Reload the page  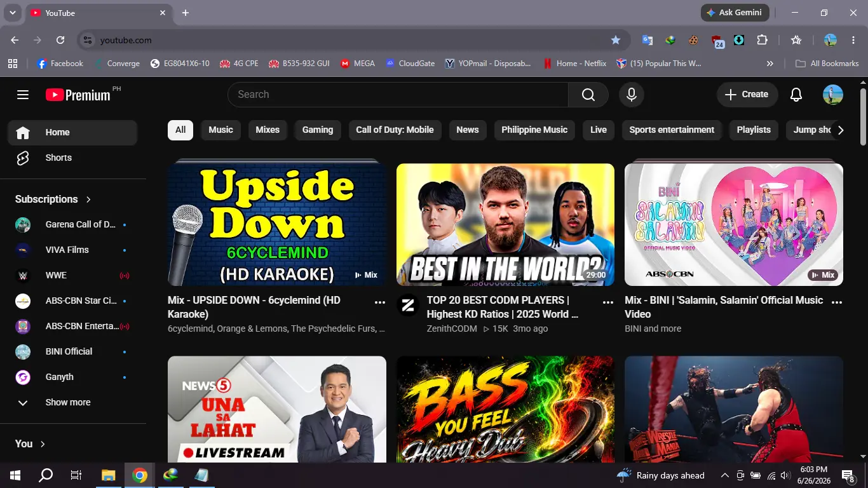coord(60,40)
